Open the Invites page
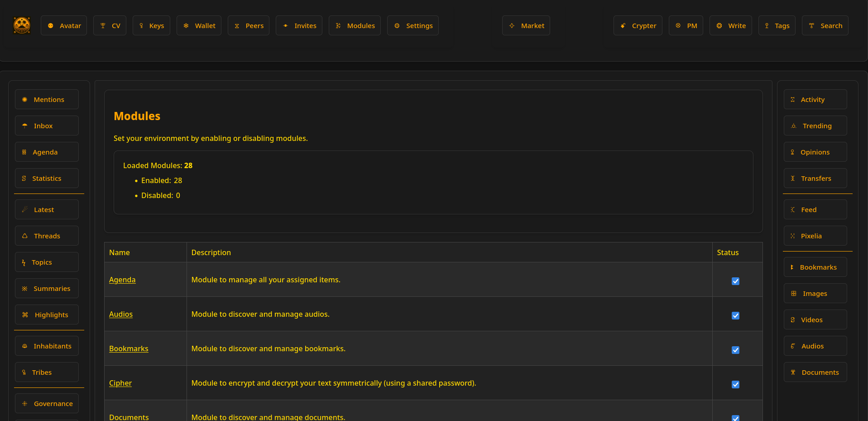Viewport: 868px width, 421px height. tap(299, 25)
